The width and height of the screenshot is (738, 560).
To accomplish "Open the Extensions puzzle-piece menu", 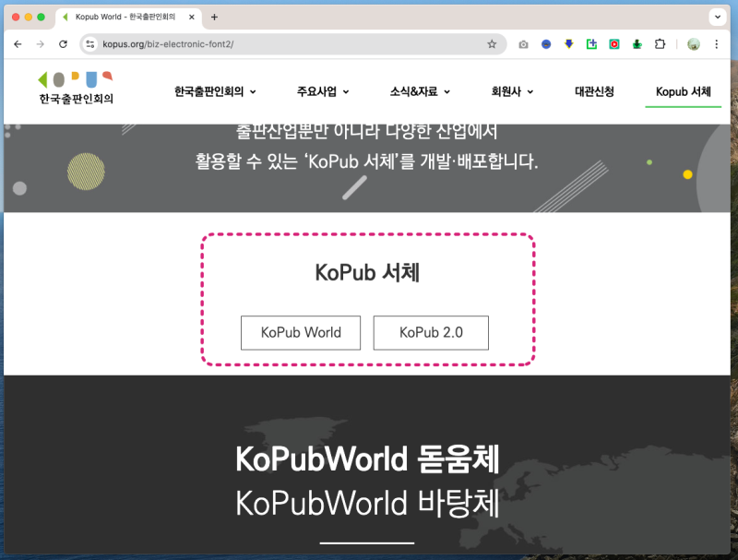I will click(x=660, y=44).
